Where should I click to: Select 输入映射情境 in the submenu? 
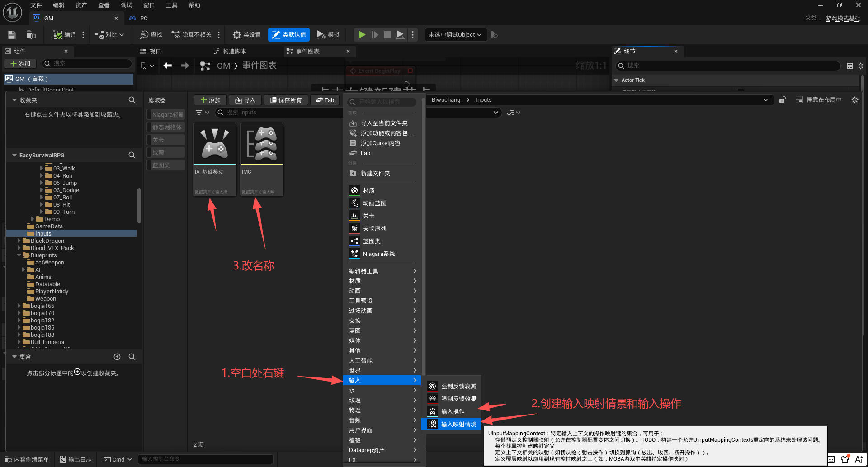point(451,425)
